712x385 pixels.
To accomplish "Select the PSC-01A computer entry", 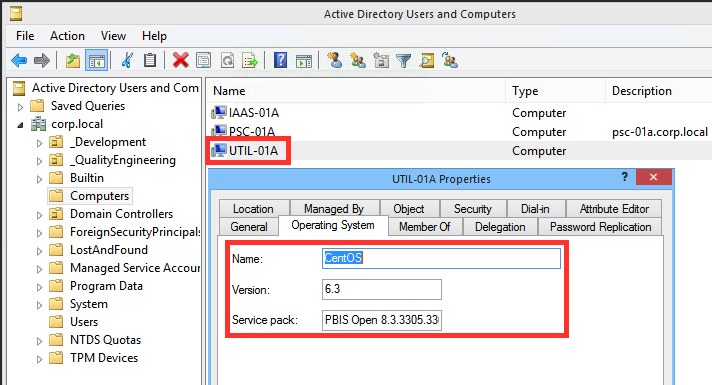I will 252,132.
